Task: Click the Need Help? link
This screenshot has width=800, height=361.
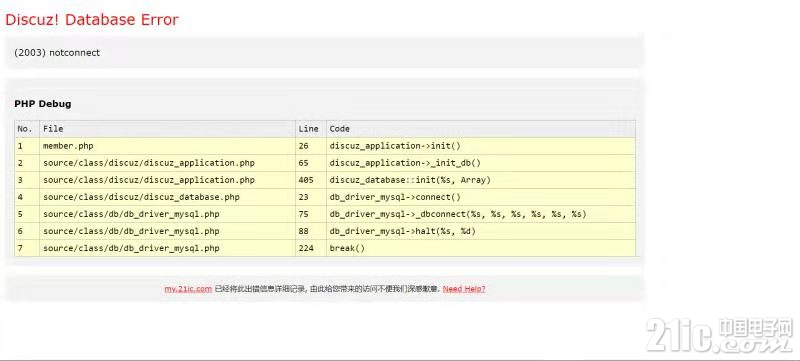Action: pyautogui.click(x=464, y=289)
